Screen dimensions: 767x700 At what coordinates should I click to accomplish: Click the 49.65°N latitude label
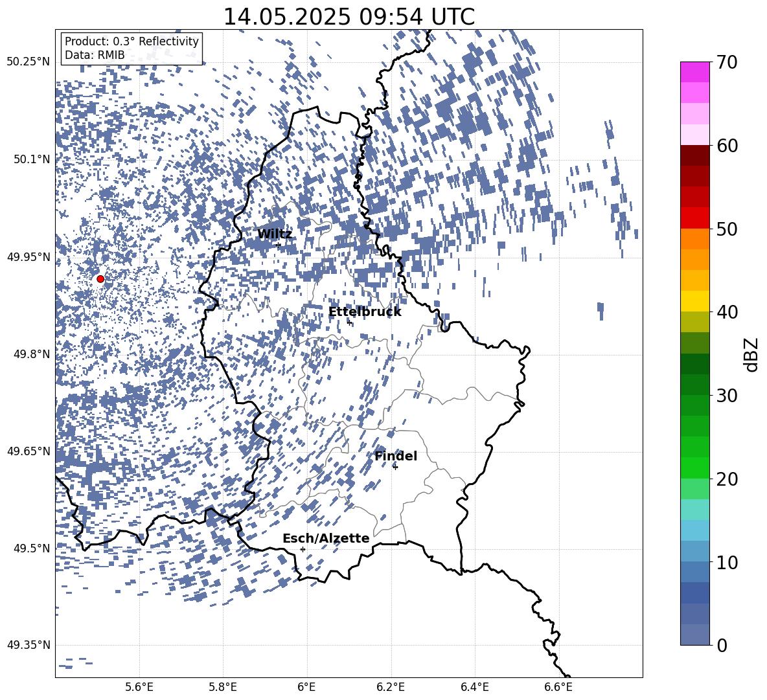click(x=29, y=451)
